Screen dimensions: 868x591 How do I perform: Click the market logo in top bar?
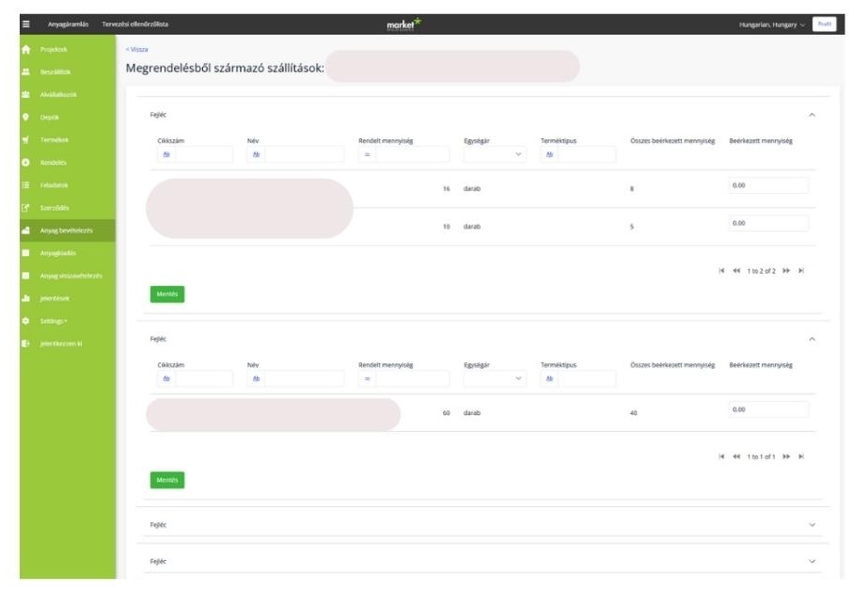[404, 24]
